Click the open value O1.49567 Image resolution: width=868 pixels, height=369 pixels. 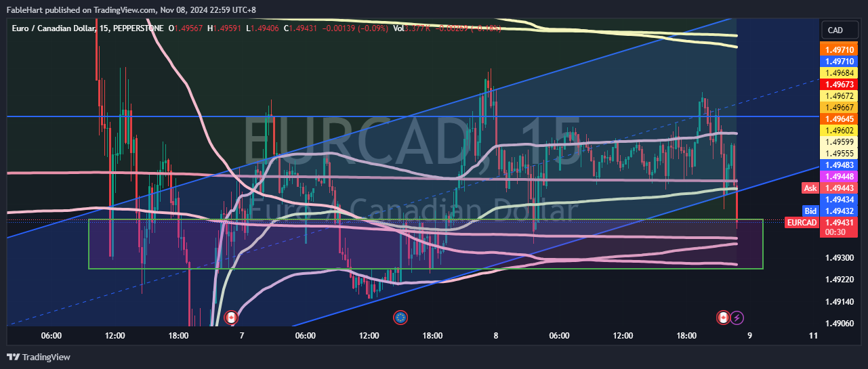(x=187, y=28)
